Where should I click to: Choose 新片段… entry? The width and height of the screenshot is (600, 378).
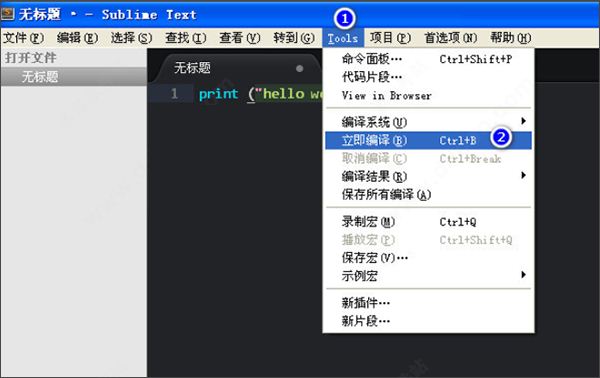pos(428,321)
